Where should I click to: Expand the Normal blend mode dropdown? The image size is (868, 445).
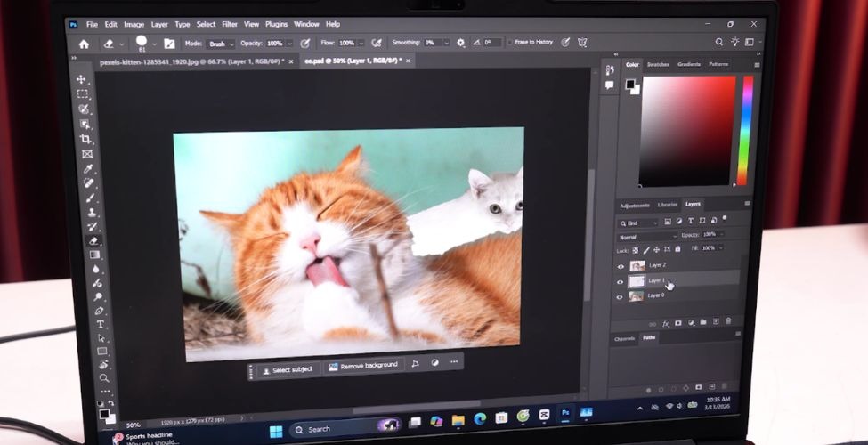tap(646, 235)
